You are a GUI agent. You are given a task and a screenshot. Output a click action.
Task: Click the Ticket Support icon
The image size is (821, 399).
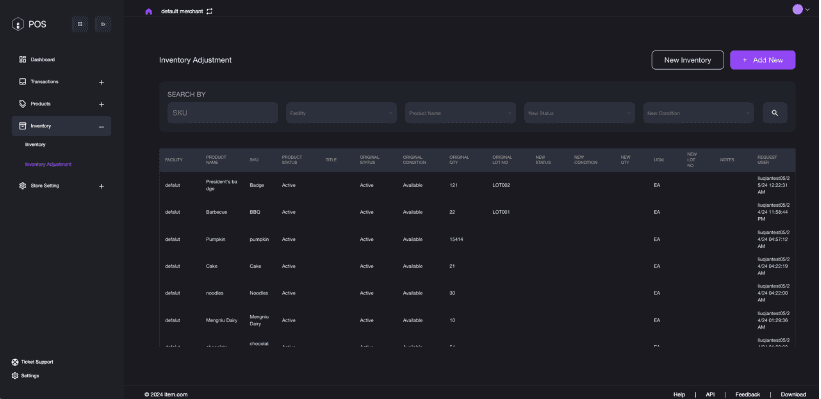pos(15,362)
